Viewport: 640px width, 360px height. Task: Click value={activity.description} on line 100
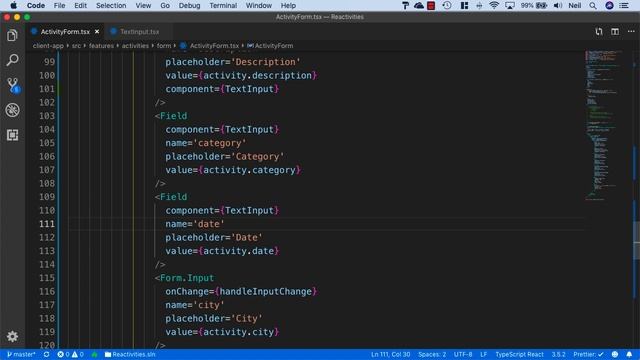(241, 76)
